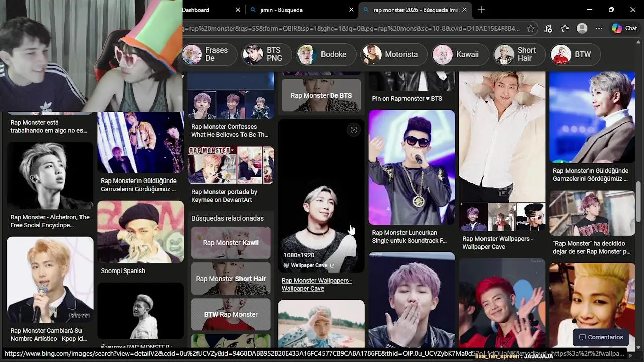
Task: Filter results by Kawaii chip
Action: [460, 54]
